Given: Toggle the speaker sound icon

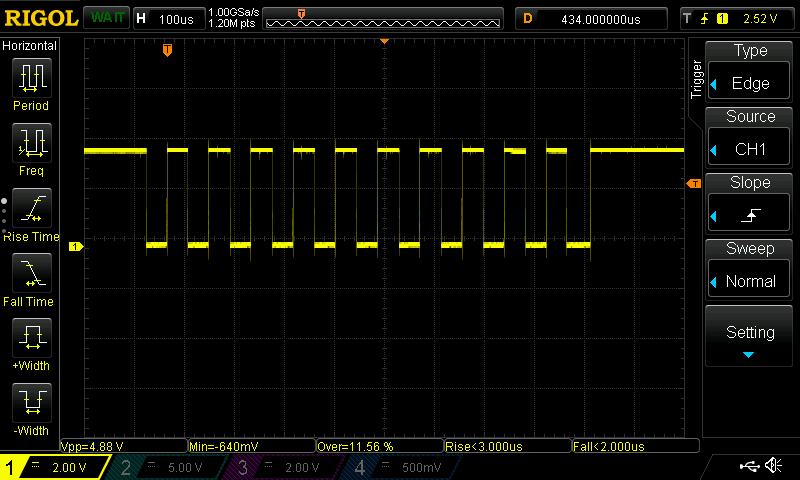Looking at the screenshot, I should [773, 466].
